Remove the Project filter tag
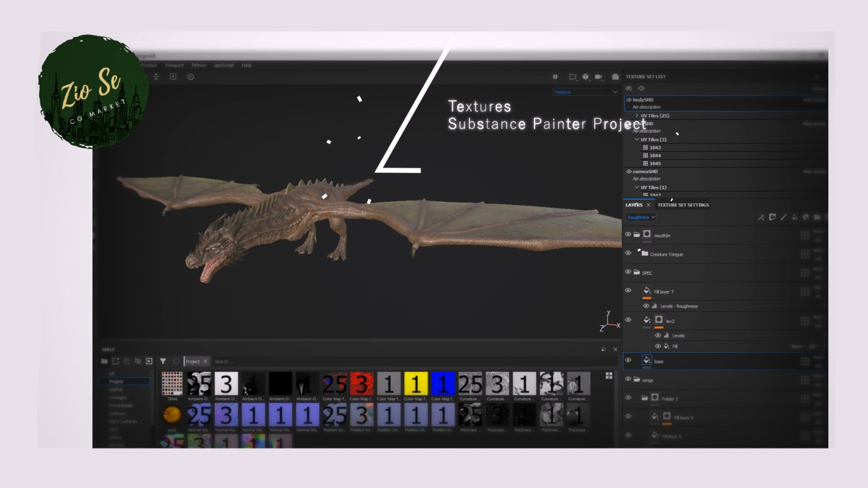The image size is (868, 488). [205, 361]
